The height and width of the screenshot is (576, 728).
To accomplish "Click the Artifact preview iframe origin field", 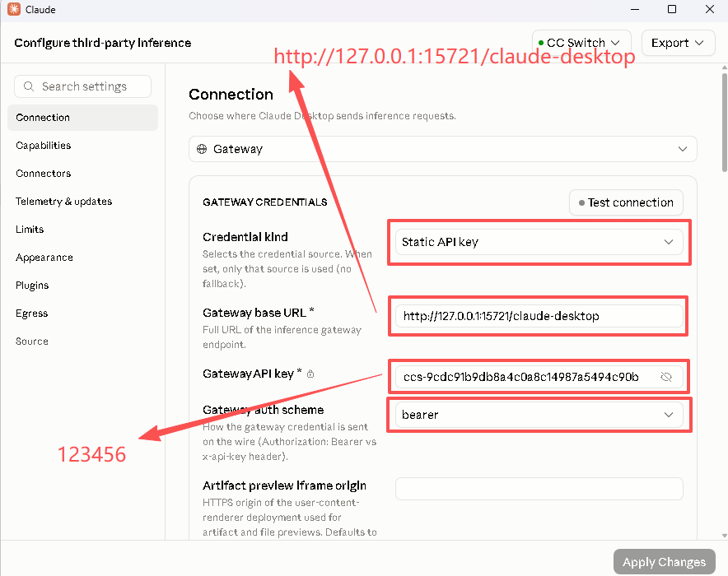I will click(539, 489).
